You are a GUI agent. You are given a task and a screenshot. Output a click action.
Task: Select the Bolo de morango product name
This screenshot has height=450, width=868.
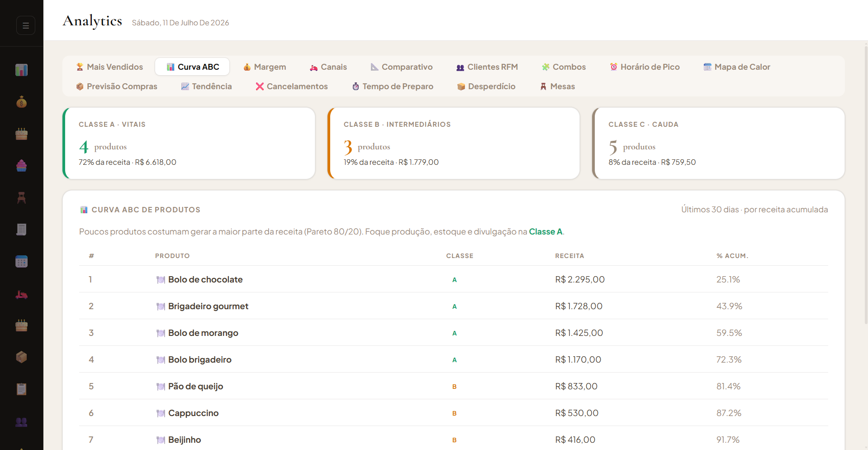point(203,333)
